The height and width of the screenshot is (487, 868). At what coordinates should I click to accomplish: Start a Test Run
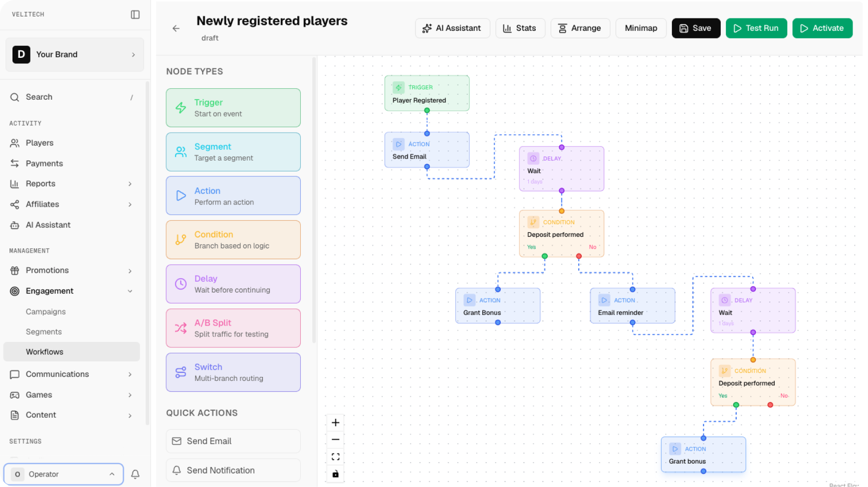(756, 28)
